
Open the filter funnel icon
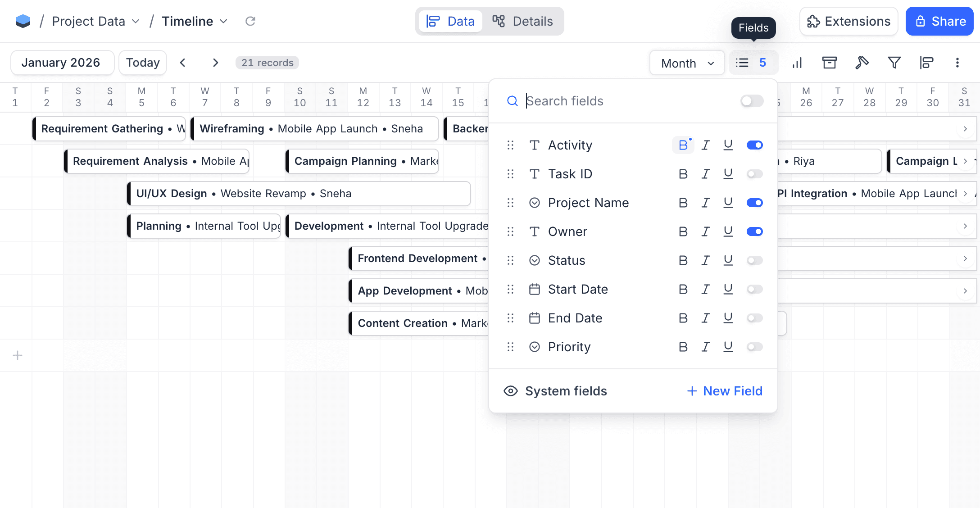pos(894,63)
